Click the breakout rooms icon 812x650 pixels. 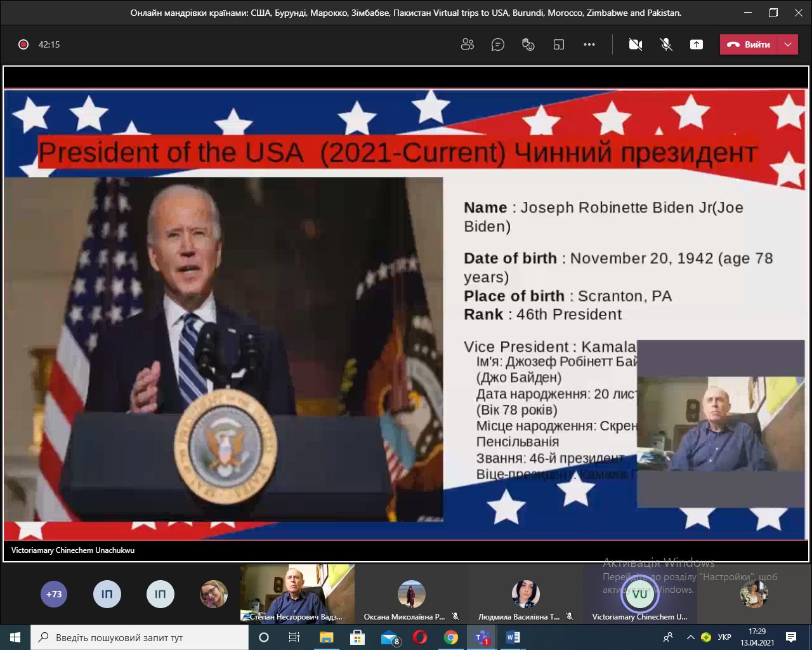[558, 44]
